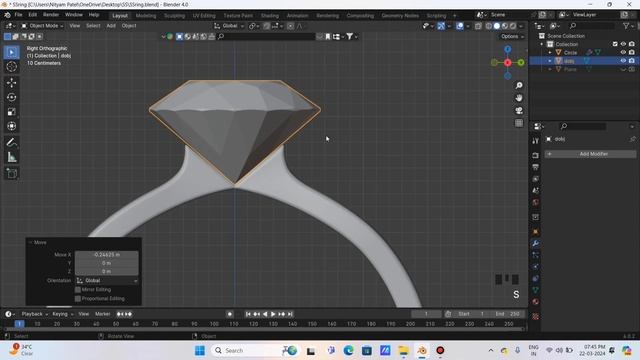Open the Tool properties tab

pos(536,141)
